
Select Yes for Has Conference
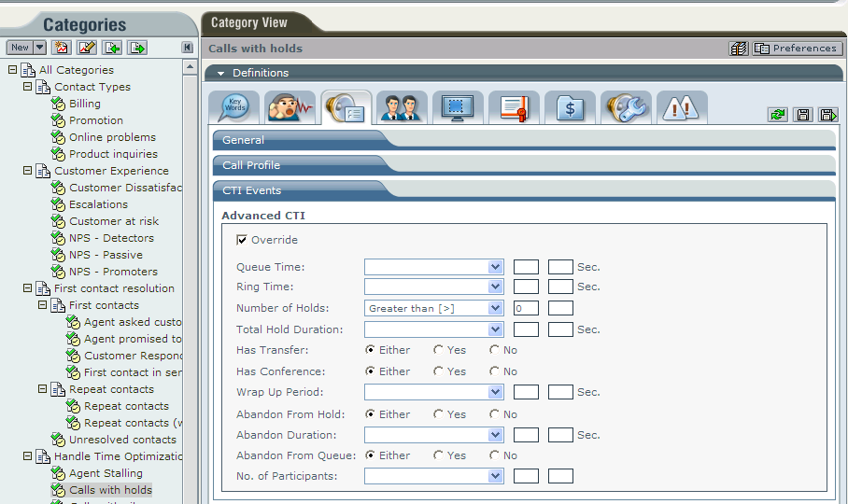pyautogui.click(x=438, y=371)
